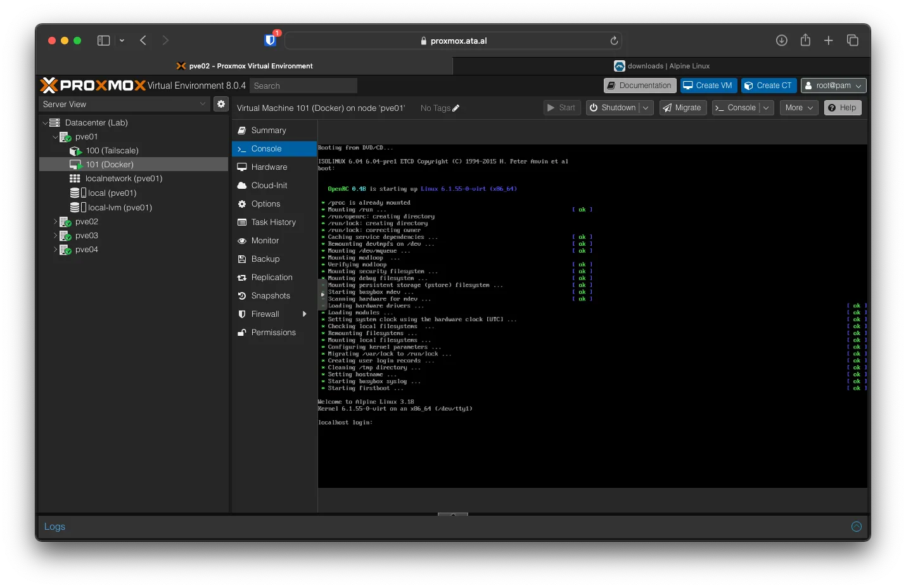Open the Shutdown dropdown arrow
Screen dimensions: 906x588
[x=646, y=108]
